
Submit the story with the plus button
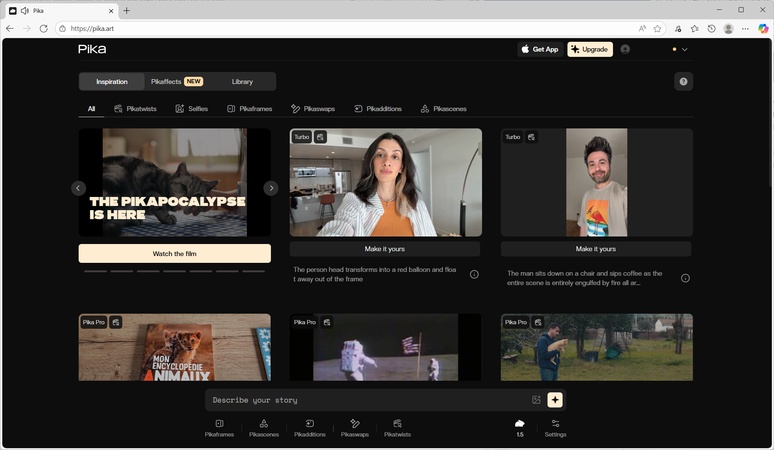coord(555,400)
